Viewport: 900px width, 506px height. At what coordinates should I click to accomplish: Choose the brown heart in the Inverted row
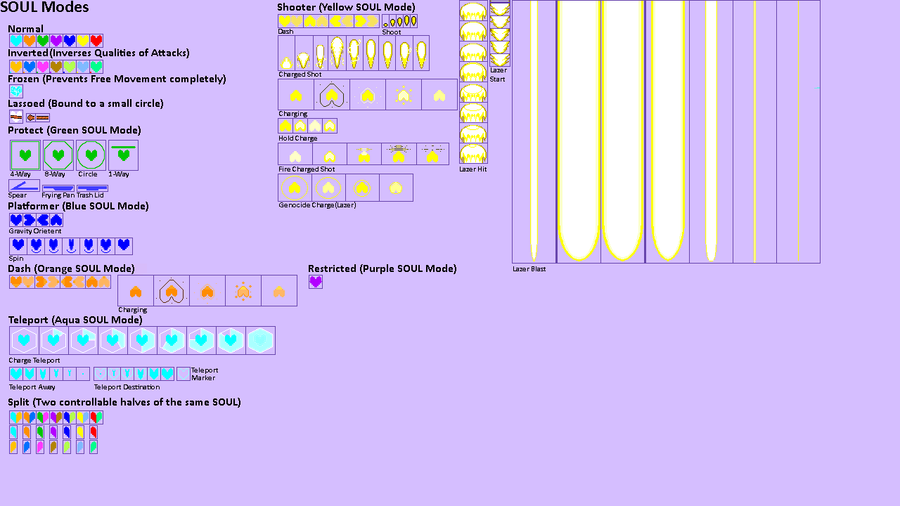[56, 67]
